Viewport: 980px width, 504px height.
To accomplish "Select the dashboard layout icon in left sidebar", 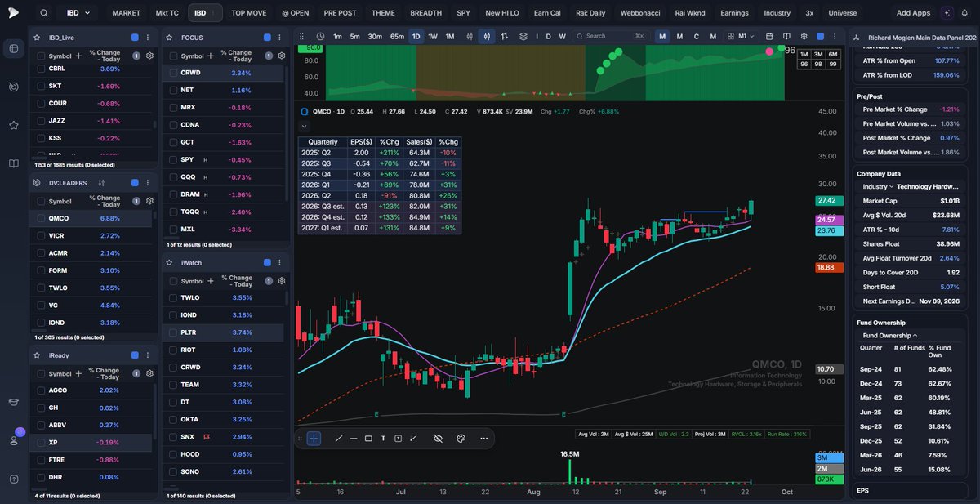I will point(14,48).
